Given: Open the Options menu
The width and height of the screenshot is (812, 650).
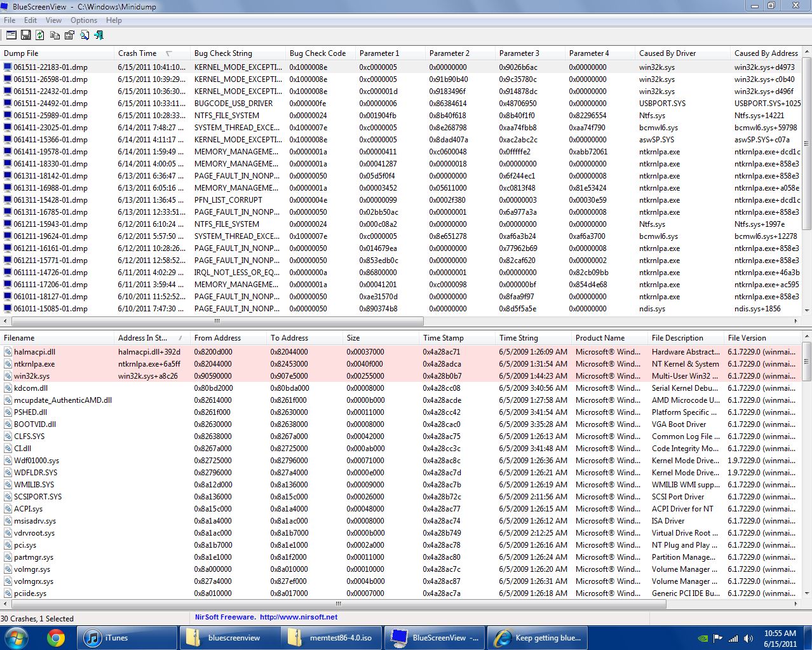Looking at the screenshot, I should 84,20.
